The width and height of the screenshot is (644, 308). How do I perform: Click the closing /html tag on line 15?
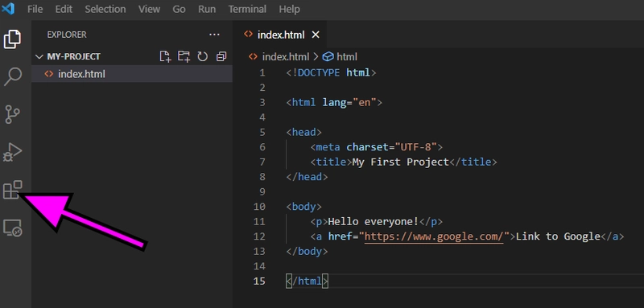(307, 281)
